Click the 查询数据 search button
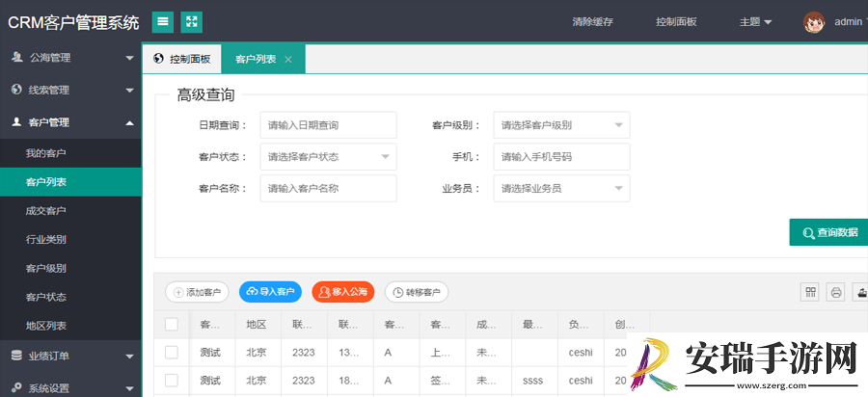Screen dimensions: 868x397 point(828,232)
